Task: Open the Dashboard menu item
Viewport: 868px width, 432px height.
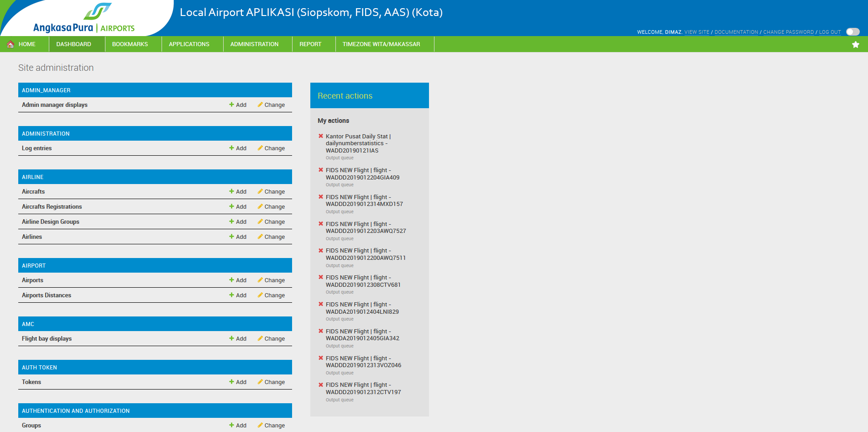Action: click(74, 44)
